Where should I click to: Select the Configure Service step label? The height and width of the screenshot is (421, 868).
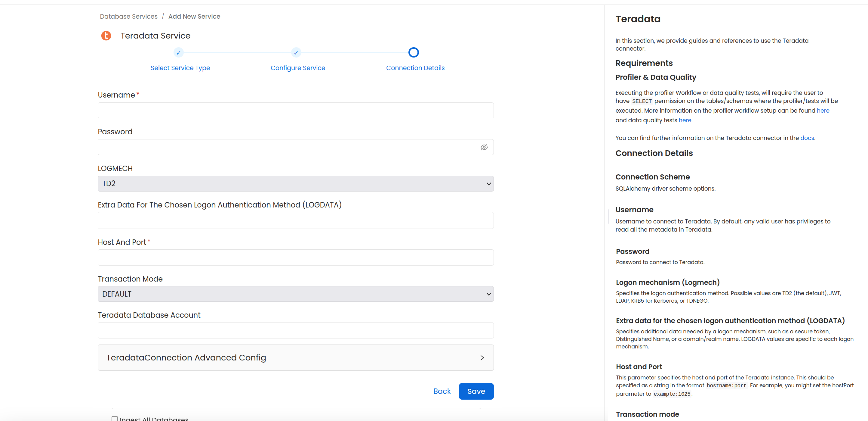(297, 68)
